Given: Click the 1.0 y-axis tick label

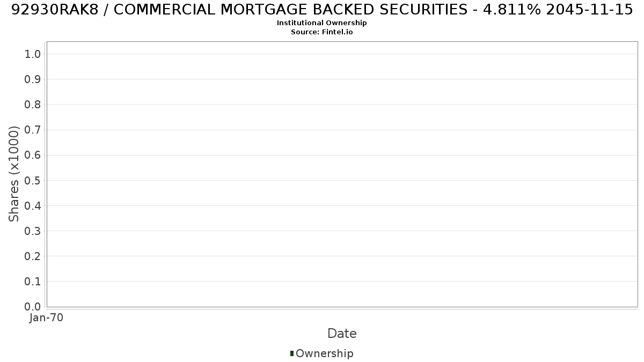Looking at the screenshot, I should (x=33, y=54).
